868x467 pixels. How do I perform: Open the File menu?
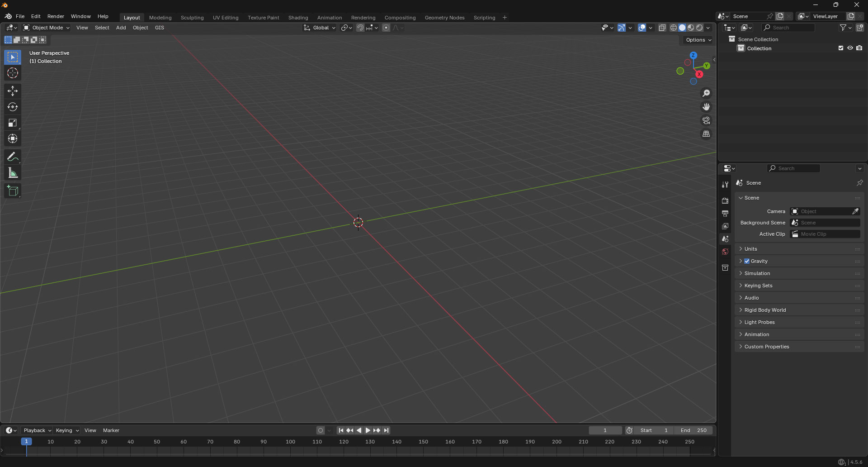coord(20,16)
